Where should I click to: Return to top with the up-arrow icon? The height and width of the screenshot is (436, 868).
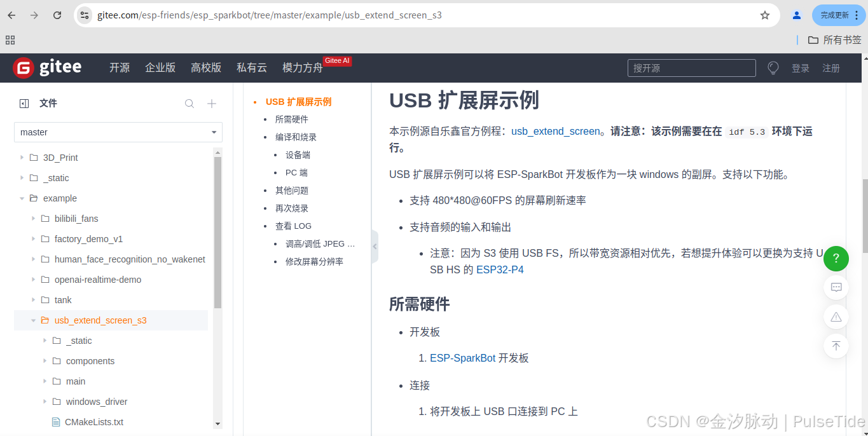tap(836, 346)
